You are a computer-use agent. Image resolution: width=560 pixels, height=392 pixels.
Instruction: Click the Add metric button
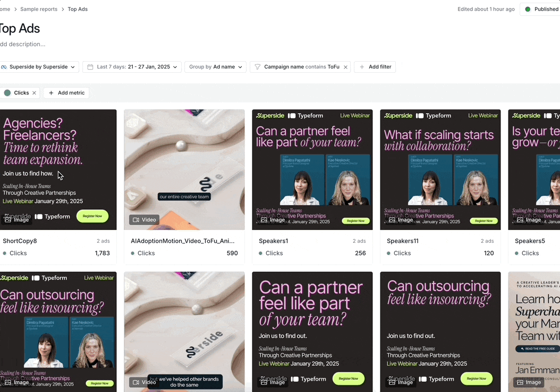tap(66, 93)
